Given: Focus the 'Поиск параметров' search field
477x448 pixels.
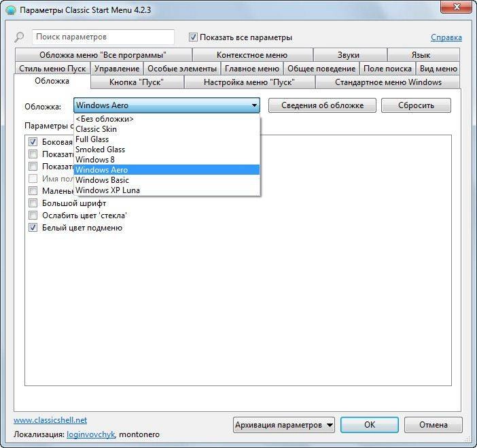Looking at the screenshot, I should 103,37.
